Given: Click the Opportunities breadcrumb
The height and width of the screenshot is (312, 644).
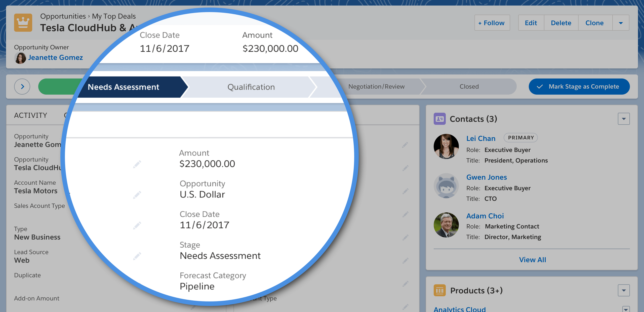Looking at the screenshot, I should [63, 16].
